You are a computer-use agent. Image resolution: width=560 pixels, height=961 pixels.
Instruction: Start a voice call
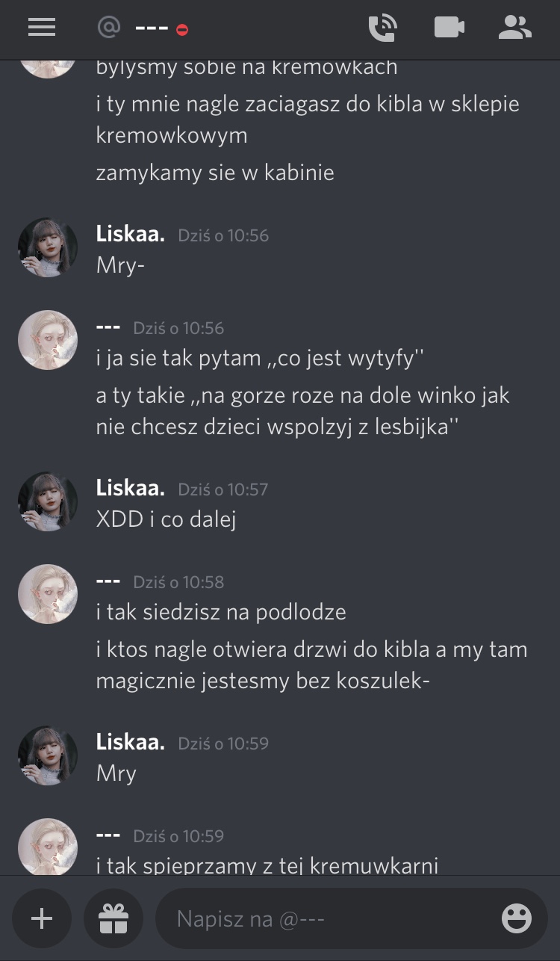tap(382, 28)
